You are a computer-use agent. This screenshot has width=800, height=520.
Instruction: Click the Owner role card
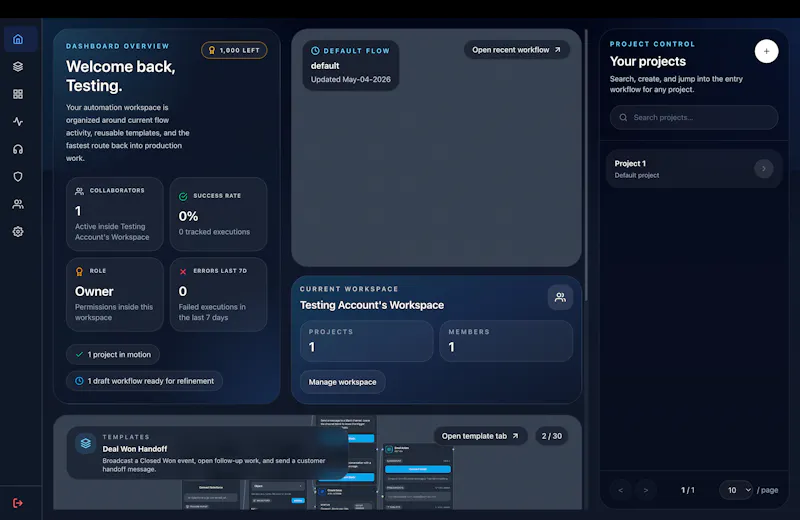[x=115, y=294]
